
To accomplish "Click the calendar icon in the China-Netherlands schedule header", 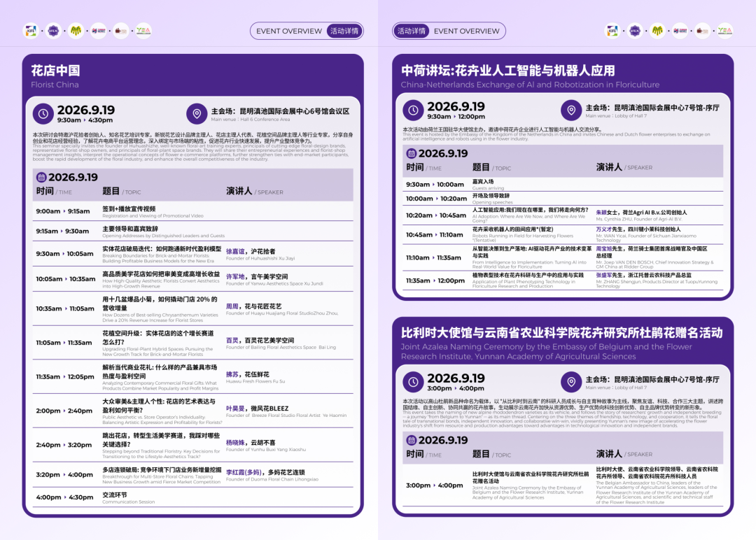I will (x=412, y=154).
